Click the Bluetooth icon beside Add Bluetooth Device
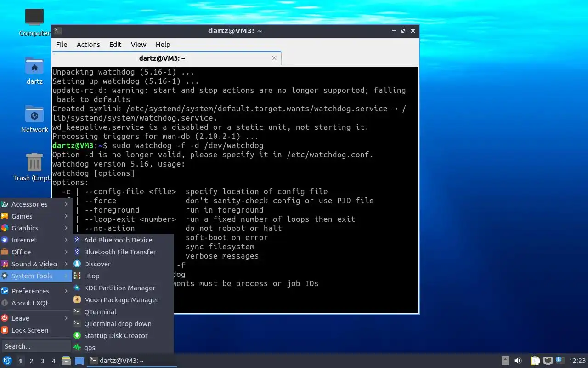The image size is (588, 368). click(x=77, y=240)
